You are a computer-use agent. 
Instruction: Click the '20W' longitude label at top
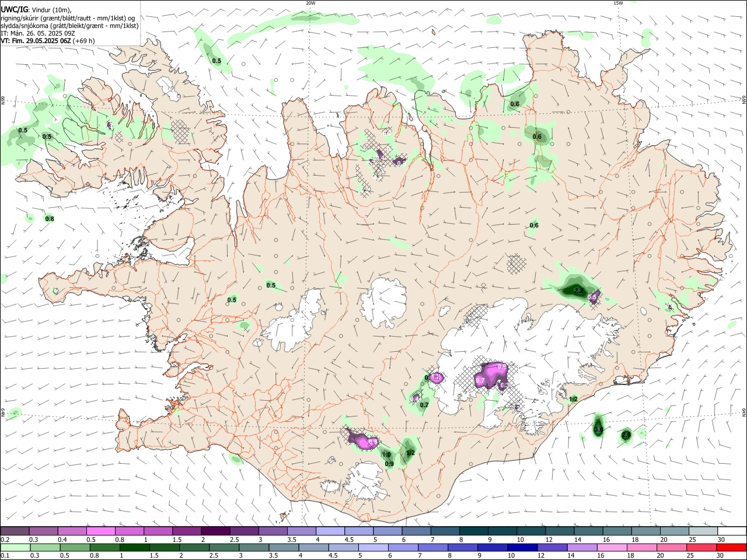pos(310,3)
